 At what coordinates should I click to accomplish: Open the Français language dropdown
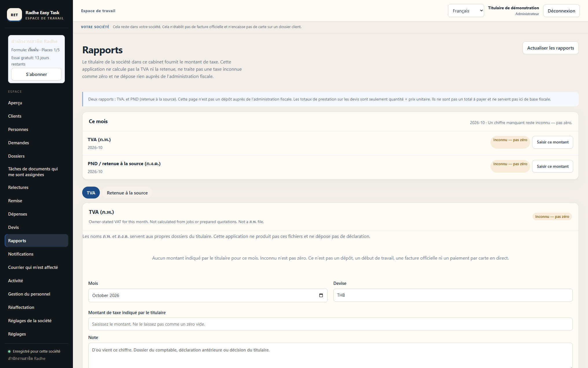pyautogui.click(x=466, y=11)
